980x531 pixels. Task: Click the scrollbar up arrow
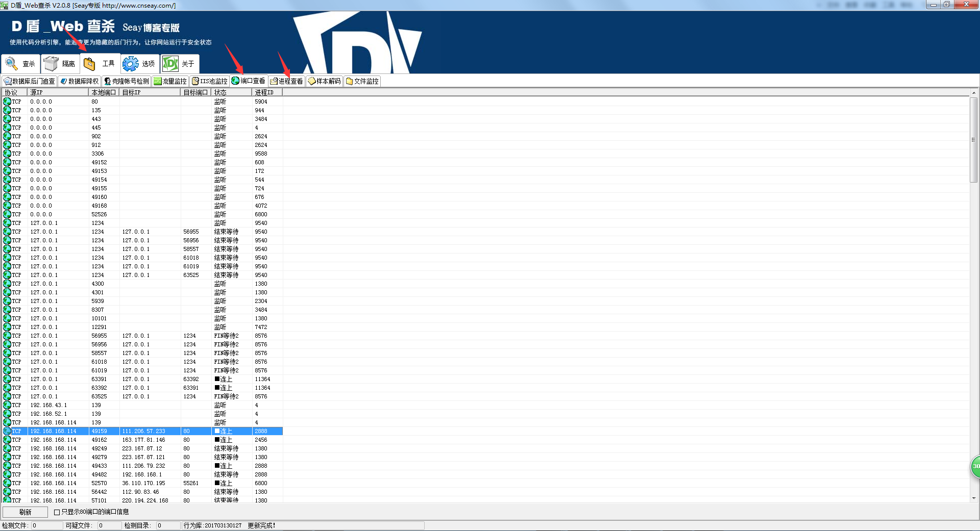974,93
